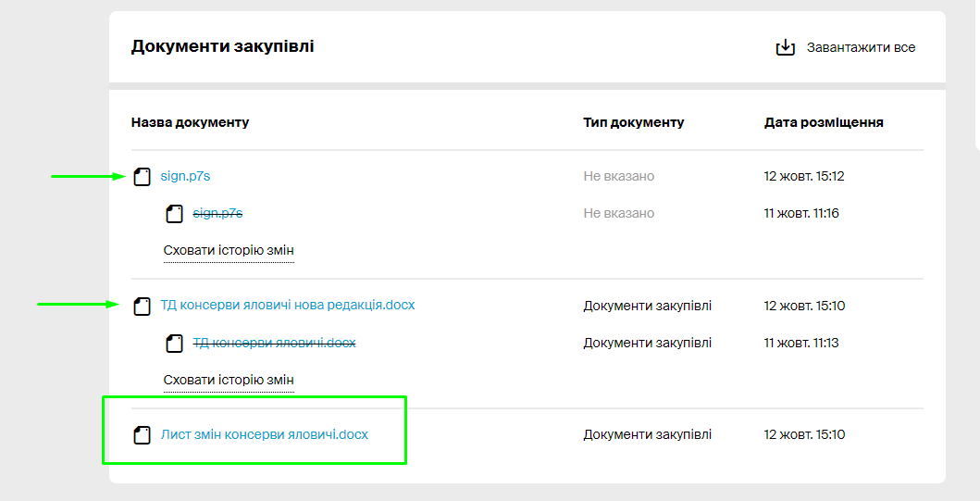Open the current sign.p7s file link
The width and height of the screenshot is (980, 501).
(x=179, y=176)
